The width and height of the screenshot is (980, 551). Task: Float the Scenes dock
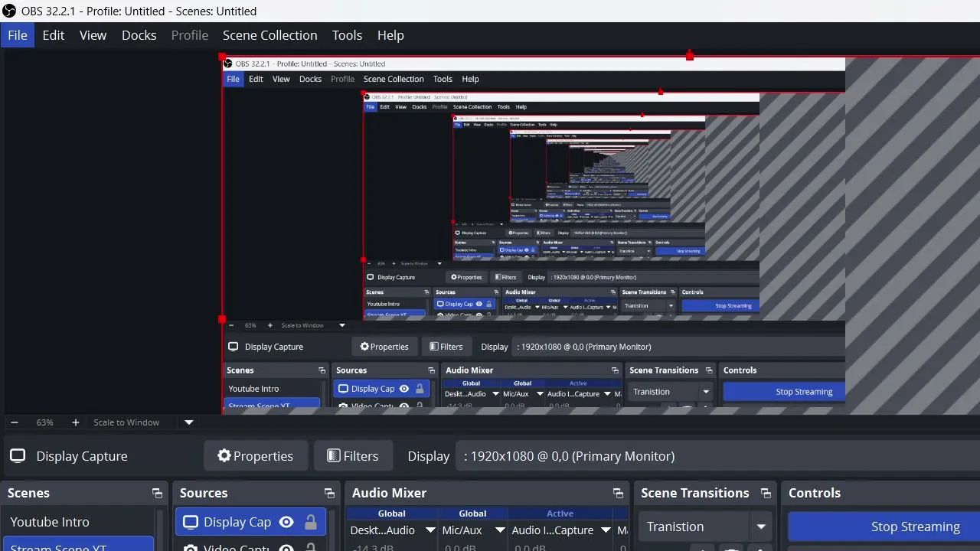[x=157, y=493]
